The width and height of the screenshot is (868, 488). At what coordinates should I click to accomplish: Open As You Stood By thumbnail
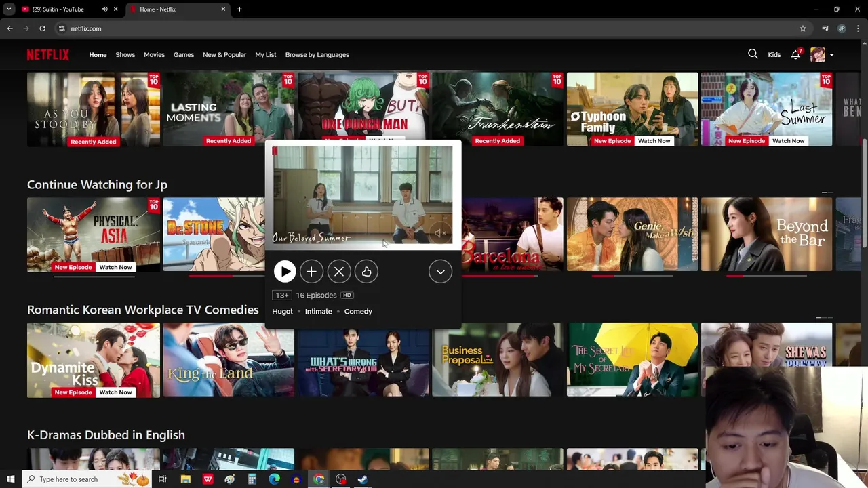click(94, 109)
